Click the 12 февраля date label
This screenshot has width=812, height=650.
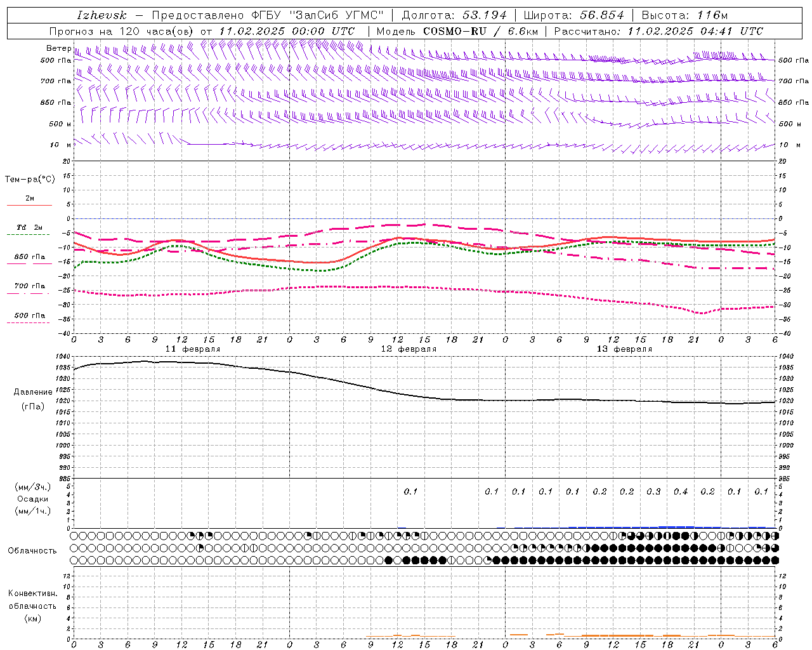409,349
